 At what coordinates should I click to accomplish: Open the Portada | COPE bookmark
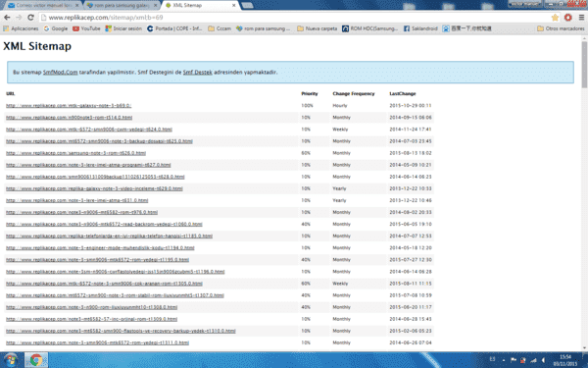(174, 28)
